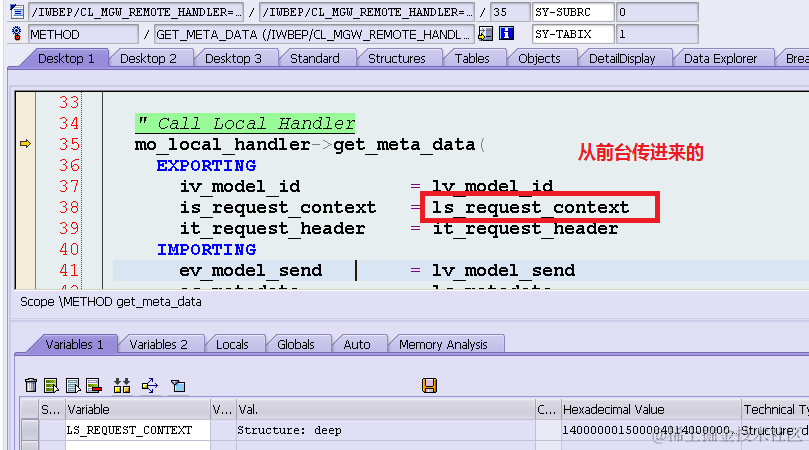Click the grey list icon in variables toolbar
The width and height of the screenshot is (809, 450).
(73, 385)
